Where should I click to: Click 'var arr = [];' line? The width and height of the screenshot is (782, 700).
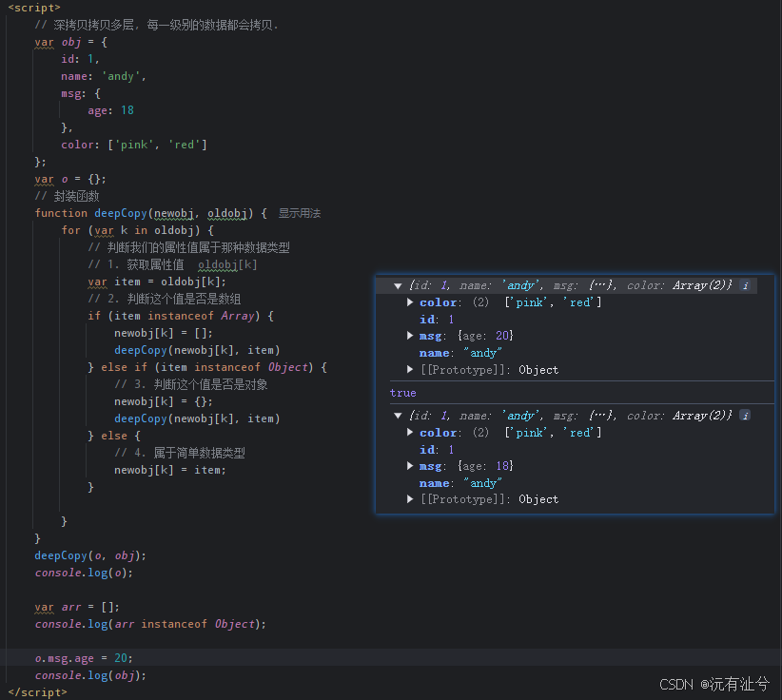point(77,607)
